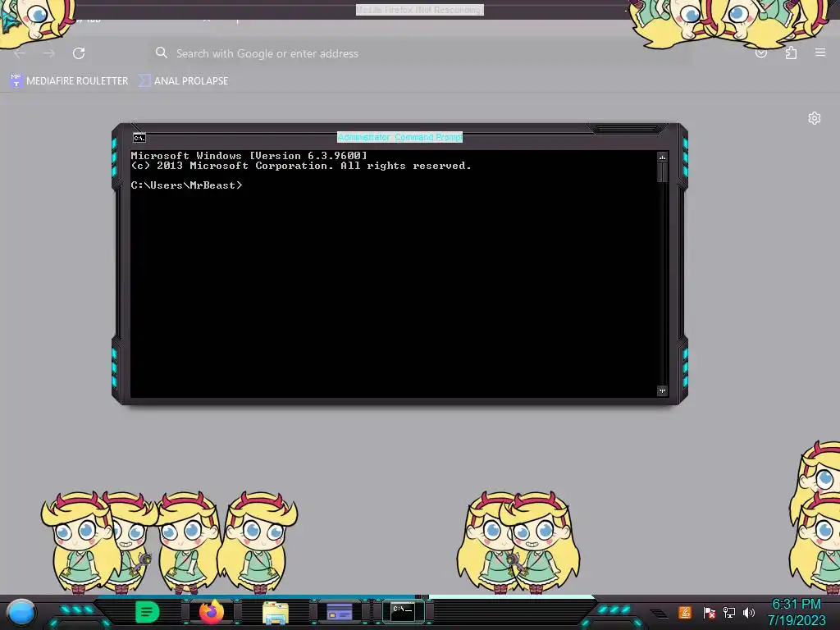The height and width of the screenshot is (630, 840).
Task: Select the 'Mozilla Firefox (Not Responding)' title text
Action: tap(420, 10)
